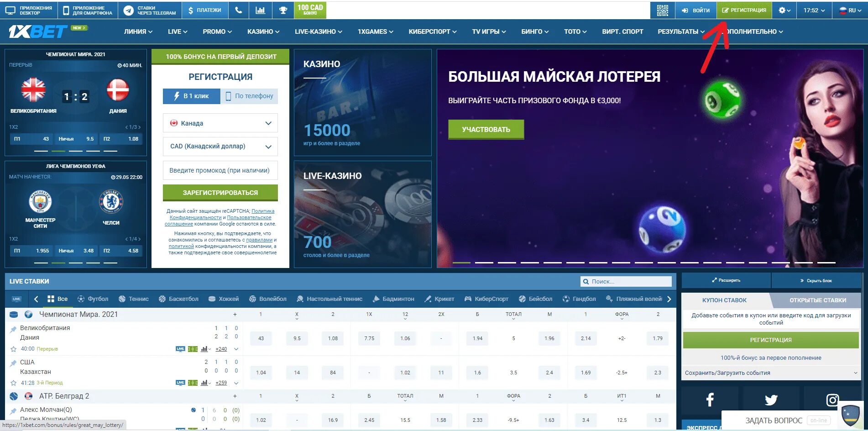The height and width of the screenshot is (431, 868).
Task: Filter live bets by Бадминтон
Action: pos(393,299)
